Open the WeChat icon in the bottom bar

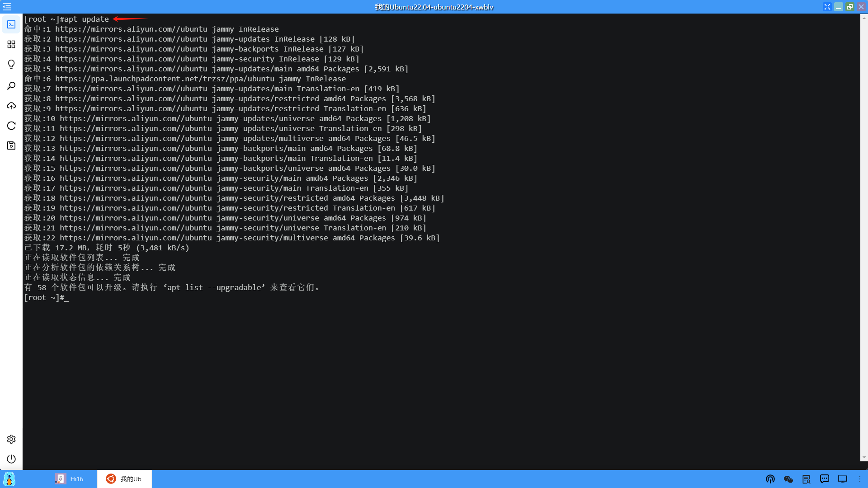[788, 479]
